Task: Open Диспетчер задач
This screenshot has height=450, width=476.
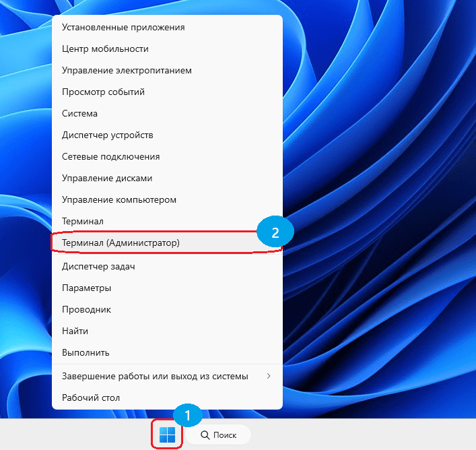Action: pos(98,267)
